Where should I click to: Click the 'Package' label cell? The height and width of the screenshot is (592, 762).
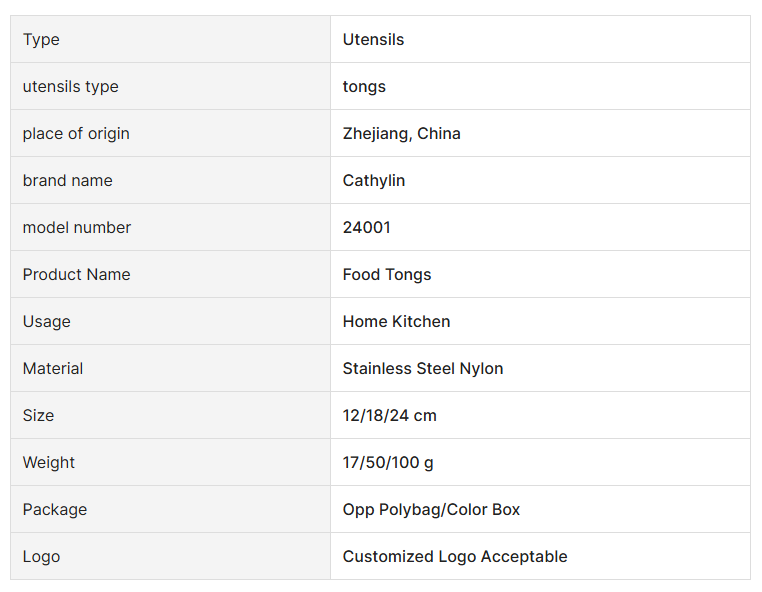coord(54,510)
